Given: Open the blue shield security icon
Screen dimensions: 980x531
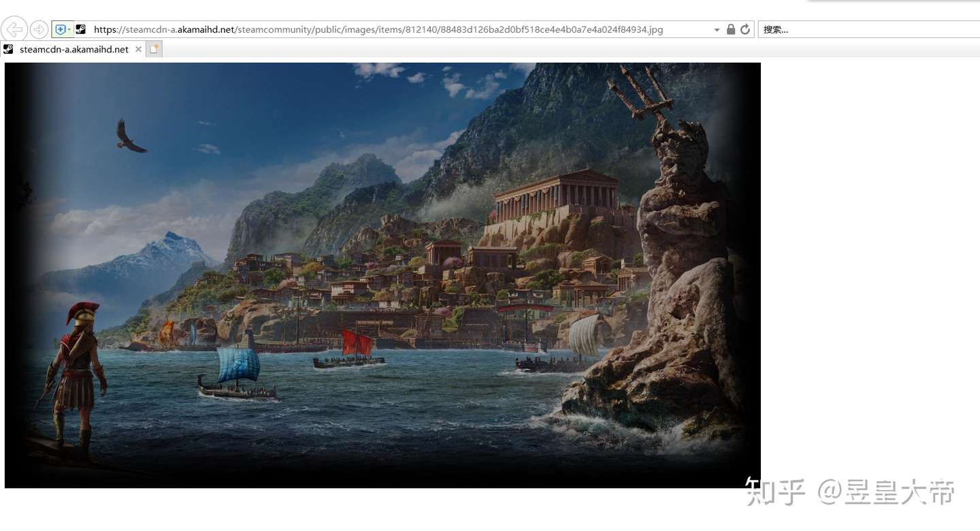Looking at the screenshot, I should [x=60, y=29].
